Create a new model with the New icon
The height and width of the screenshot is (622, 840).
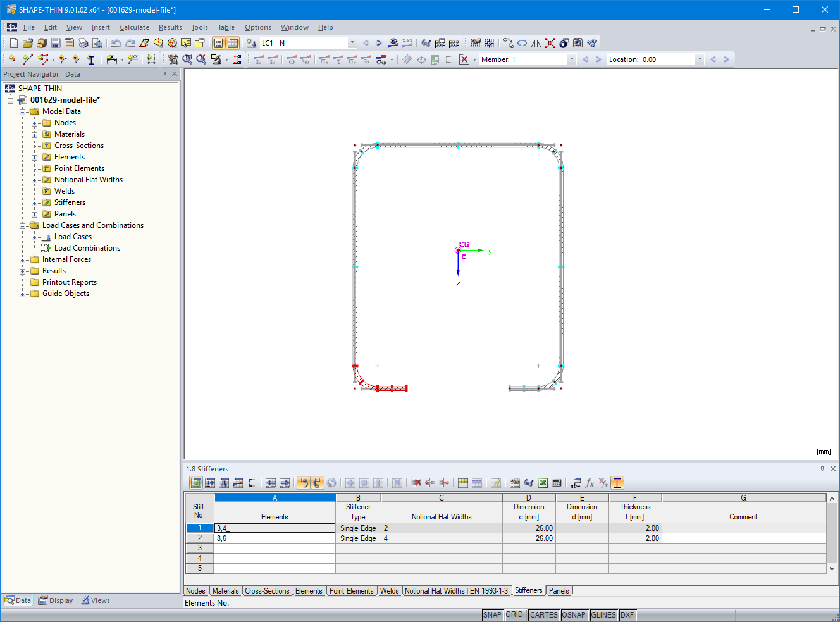point(13,42)
